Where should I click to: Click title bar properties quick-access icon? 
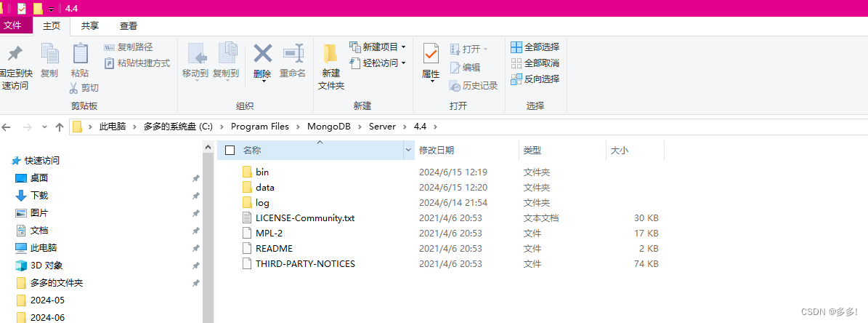tap(22, 8)
